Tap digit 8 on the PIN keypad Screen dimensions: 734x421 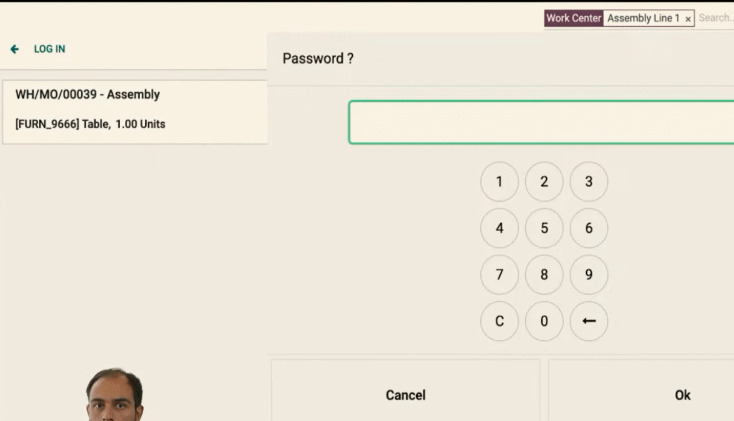point(544,274)
